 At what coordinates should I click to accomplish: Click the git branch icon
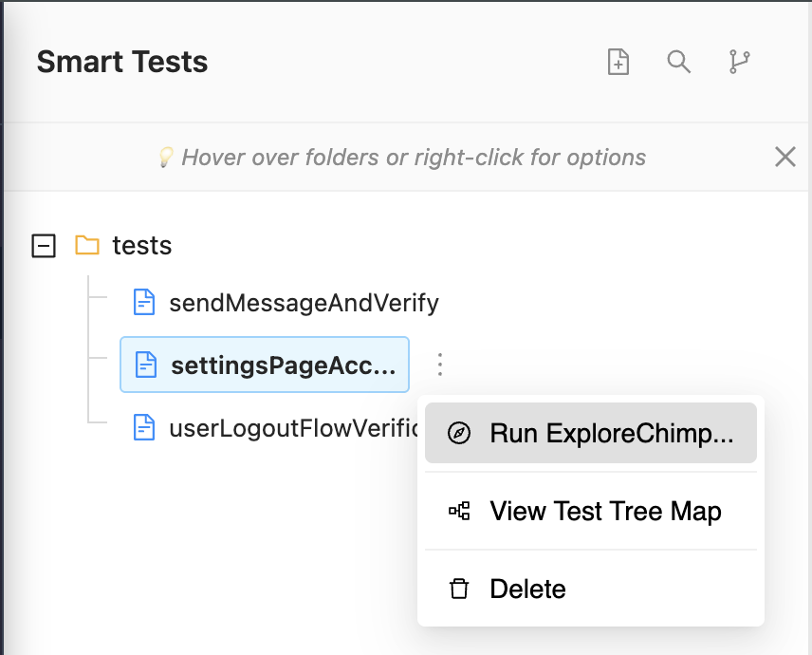(739, 63)
